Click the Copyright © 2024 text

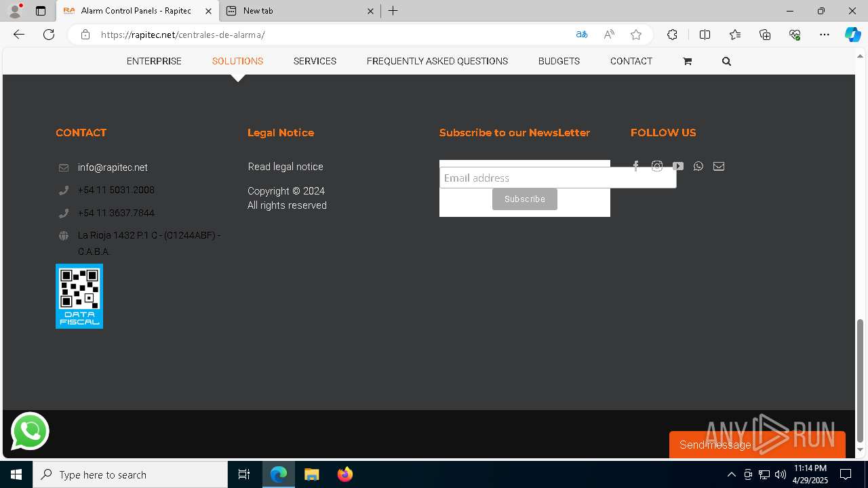[x=286, y=191]
